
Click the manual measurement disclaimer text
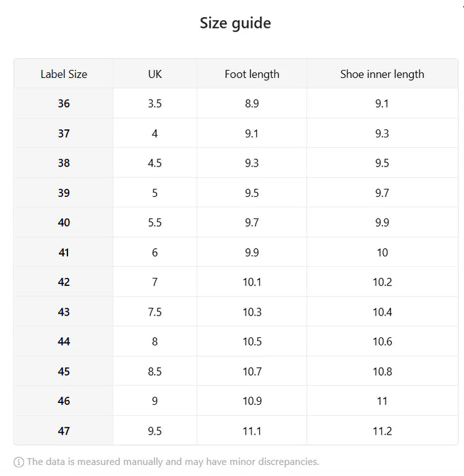pyautogui.click(x=173, y=462)
